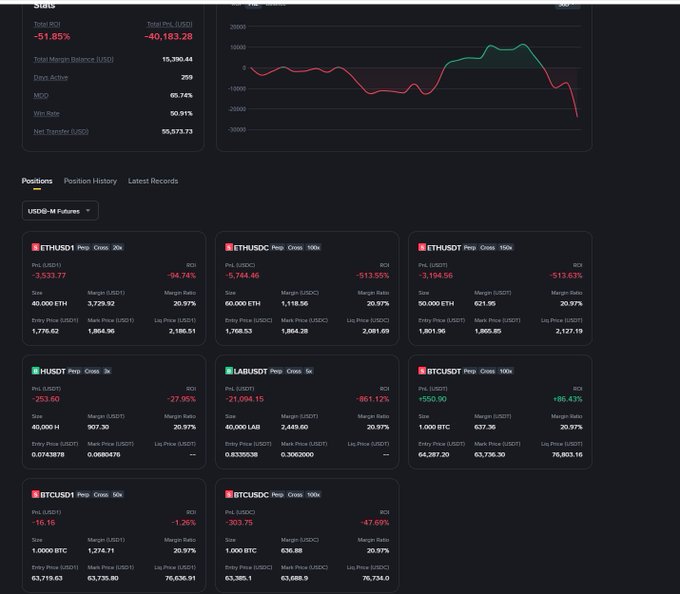
Task: Click the -3,533.77 PnL on ETHUSD1
Action: pyautogui.click(x=49, y=275)
